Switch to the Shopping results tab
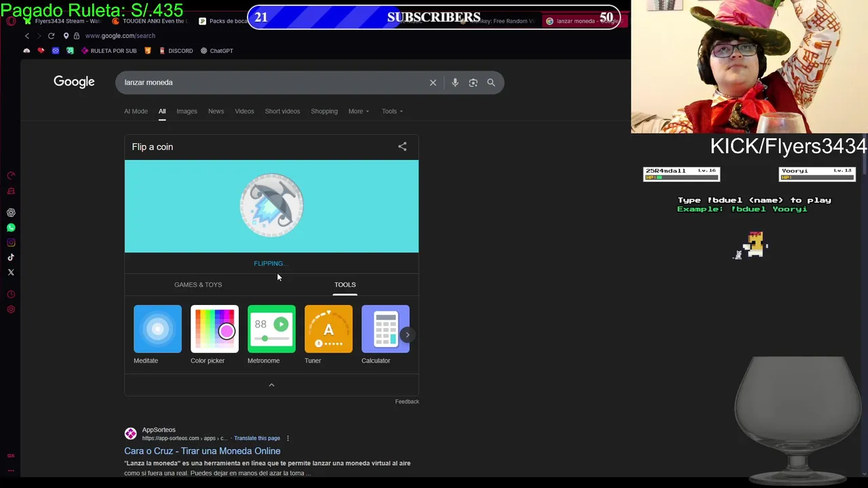This screenshot has width=868, height=488. (x=324, y=111)
